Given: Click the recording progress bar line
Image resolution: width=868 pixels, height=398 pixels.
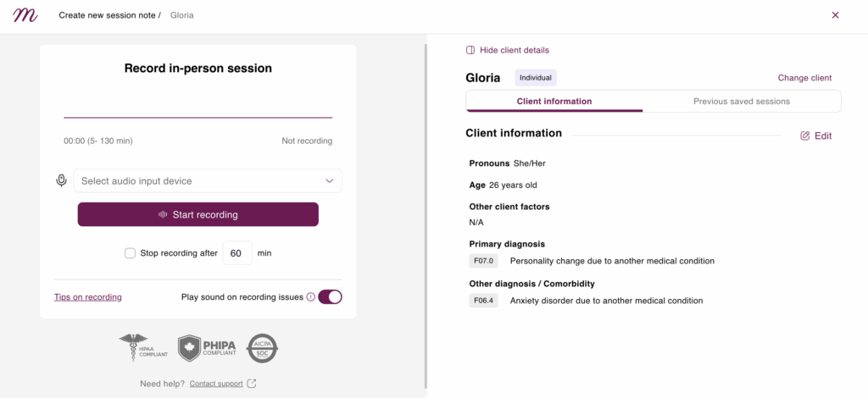Looking at the screenshot, I should (x=198, y=117).
